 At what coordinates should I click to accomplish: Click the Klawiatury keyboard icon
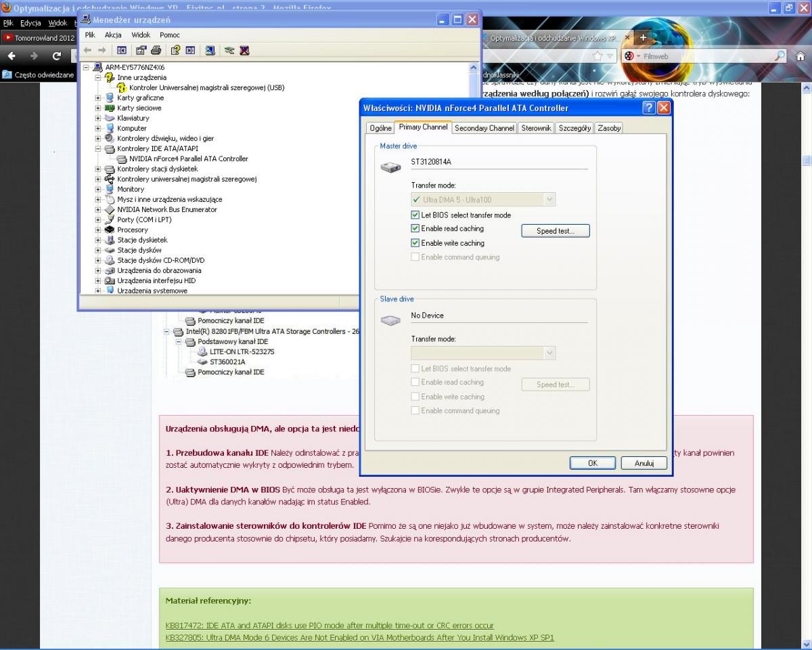(x=110, y=118)
